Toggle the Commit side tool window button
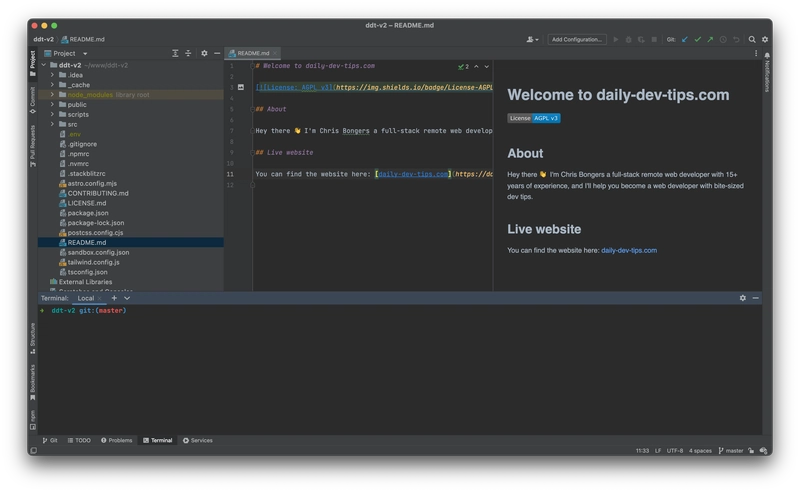This screenshot has height=492, width=800. (33, 100)
